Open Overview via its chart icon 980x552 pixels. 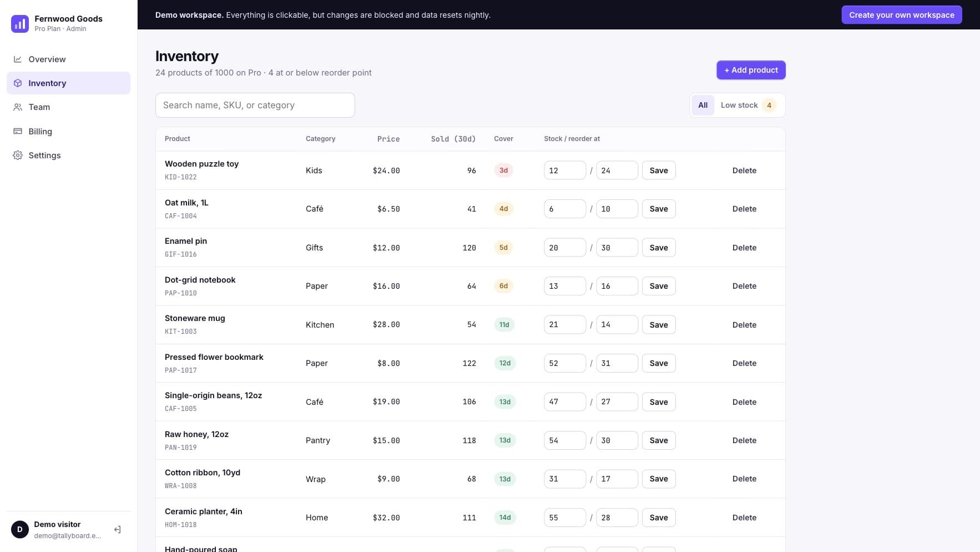[x=18, y=59]
